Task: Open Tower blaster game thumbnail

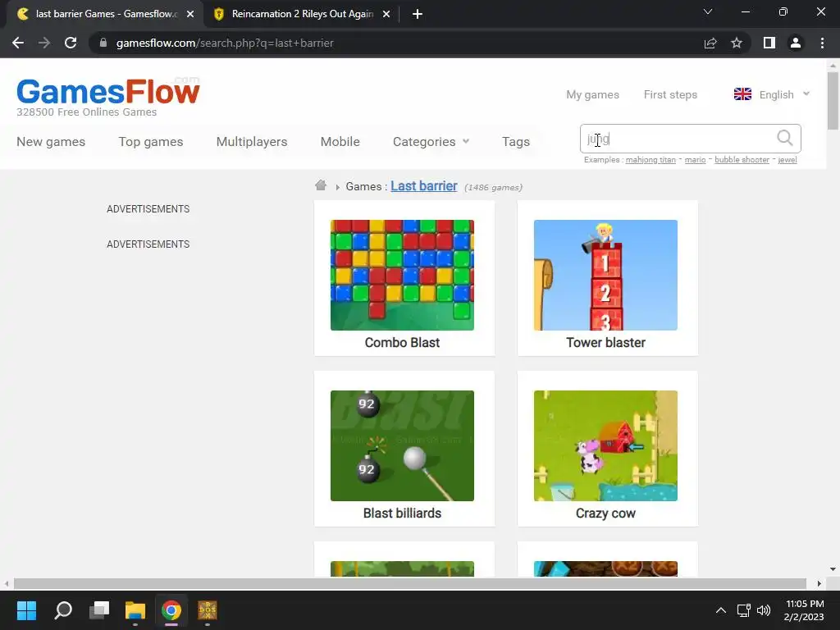Action: [x=605, y=275]
